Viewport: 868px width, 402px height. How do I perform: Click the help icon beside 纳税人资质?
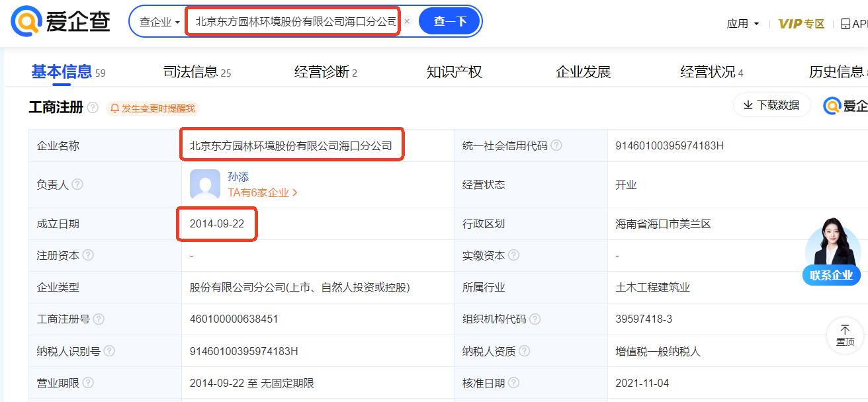(525, 351)
